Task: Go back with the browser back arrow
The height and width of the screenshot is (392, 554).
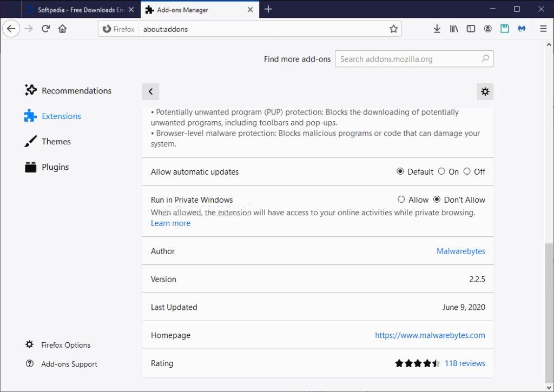Action: pyautogui.click(x=11, y=29)
